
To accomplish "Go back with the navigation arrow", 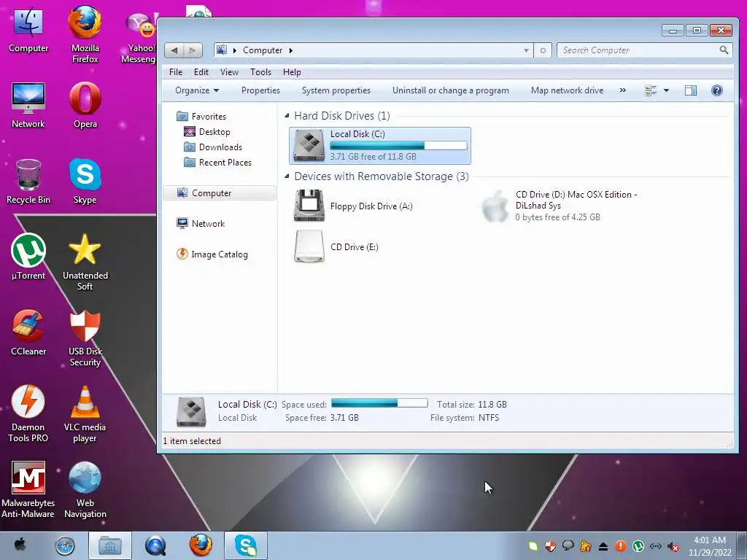I will [x=174, y=50].
